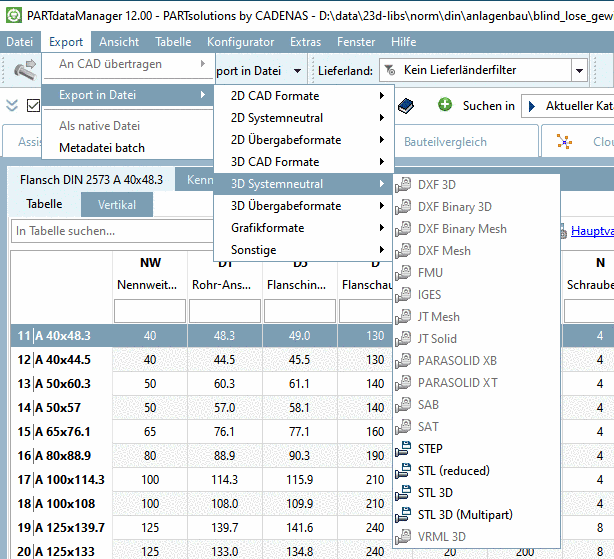The width and height of the screenshot is (614, 559).
Task: Open the Lieferland country filter dropdown
Action: (579, 71)
